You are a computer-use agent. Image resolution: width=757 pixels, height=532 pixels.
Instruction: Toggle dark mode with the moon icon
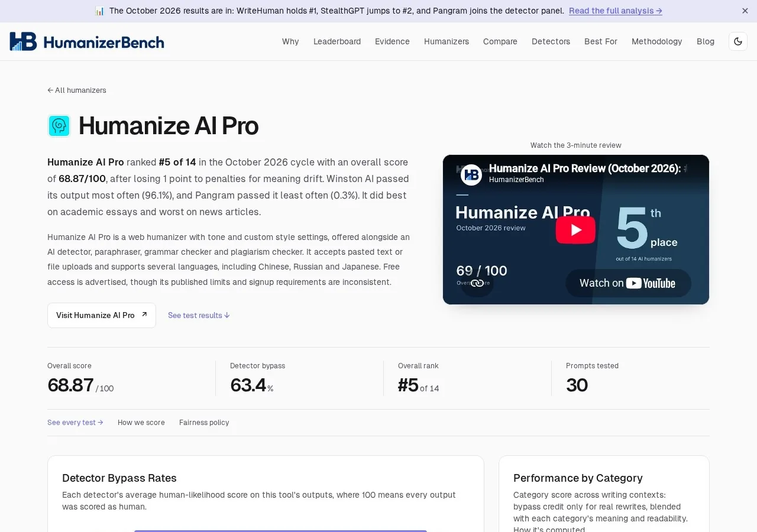coord(738,41)
